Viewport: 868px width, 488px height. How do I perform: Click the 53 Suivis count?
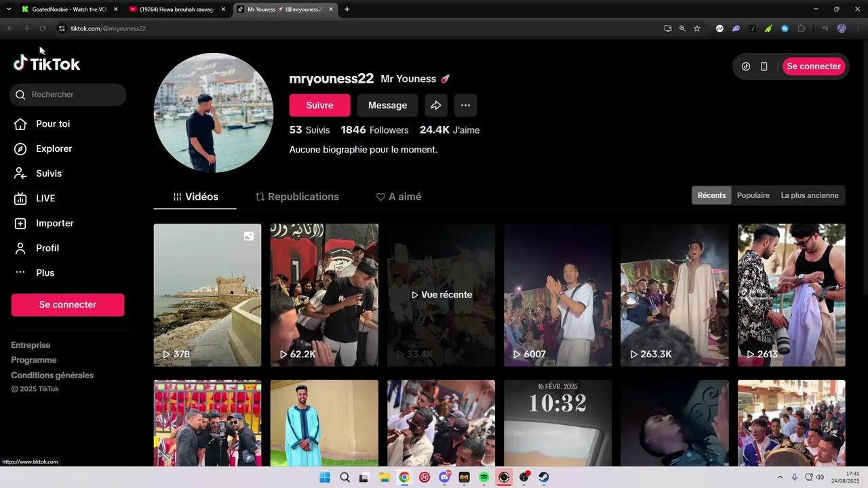[x=309, y=130]
